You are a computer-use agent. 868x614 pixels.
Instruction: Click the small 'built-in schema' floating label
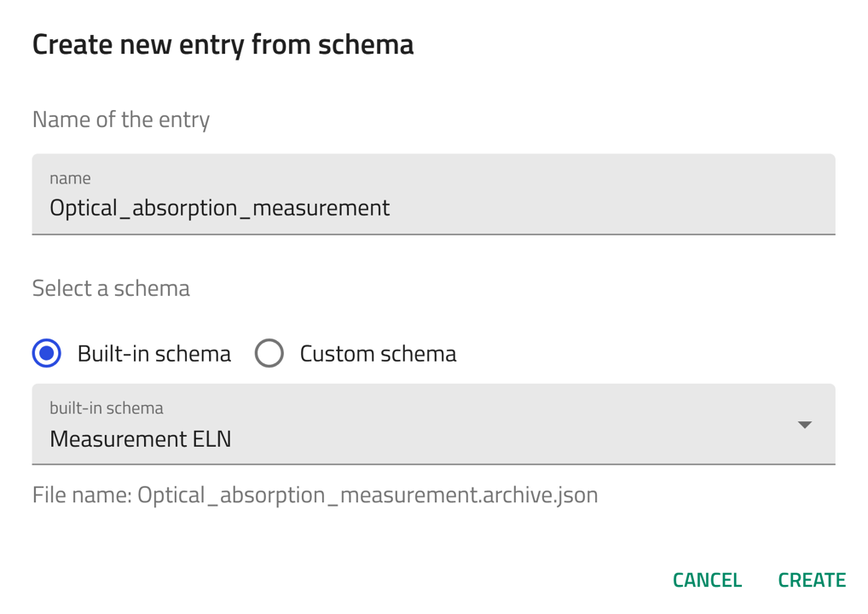click(107, 408)
